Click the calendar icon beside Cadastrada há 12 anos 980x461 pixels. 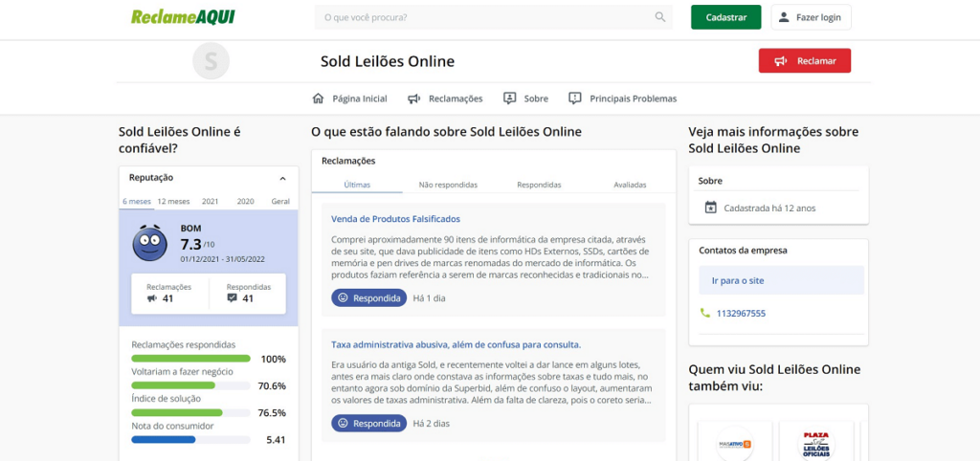711,208
